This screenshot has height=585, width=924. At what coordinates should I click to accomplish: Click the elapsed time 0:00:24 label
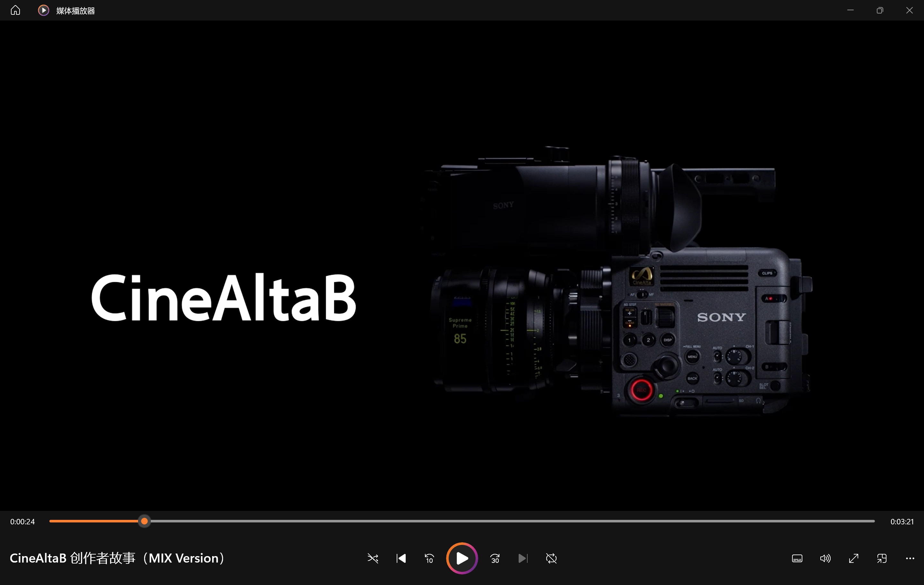[x=22, y=522]
